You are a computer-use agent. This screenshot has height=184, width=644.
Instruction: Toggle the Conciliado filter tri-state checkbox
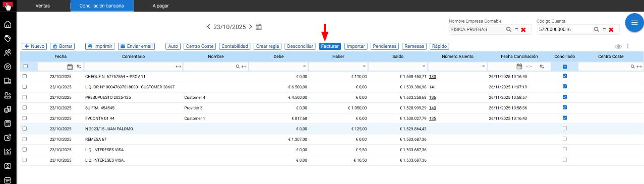pyautogui.click(x=565, y=67)
